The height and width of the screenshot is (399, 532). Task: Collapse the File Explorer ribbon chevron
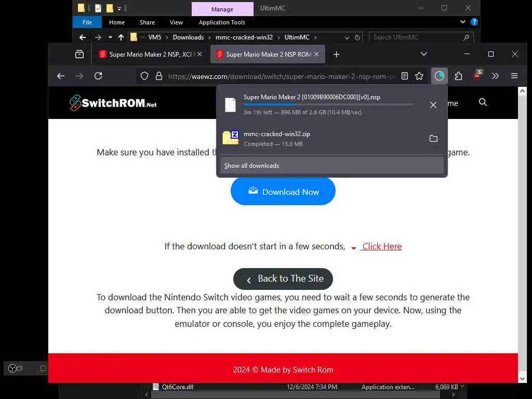[x=463, y=22]
